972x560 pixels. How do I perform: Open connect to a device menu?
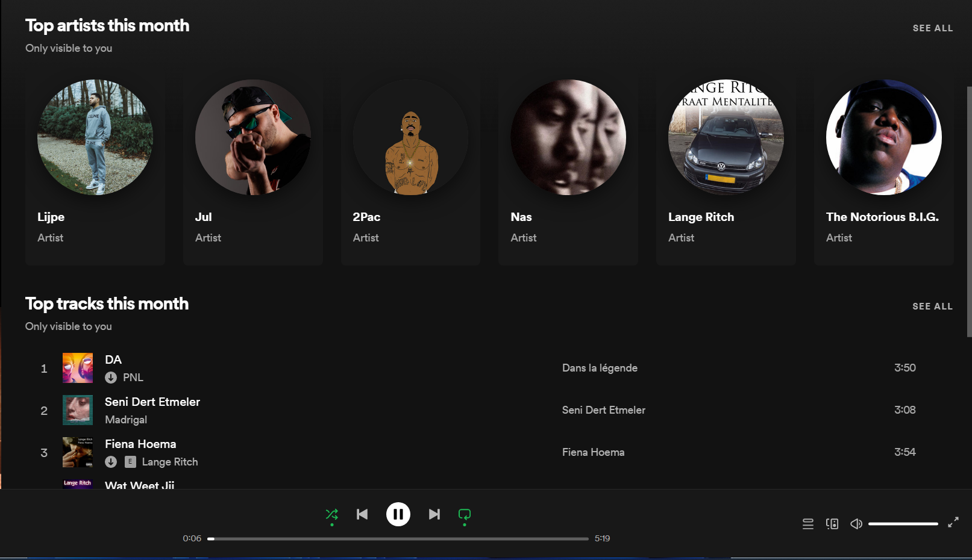point(832,524)
